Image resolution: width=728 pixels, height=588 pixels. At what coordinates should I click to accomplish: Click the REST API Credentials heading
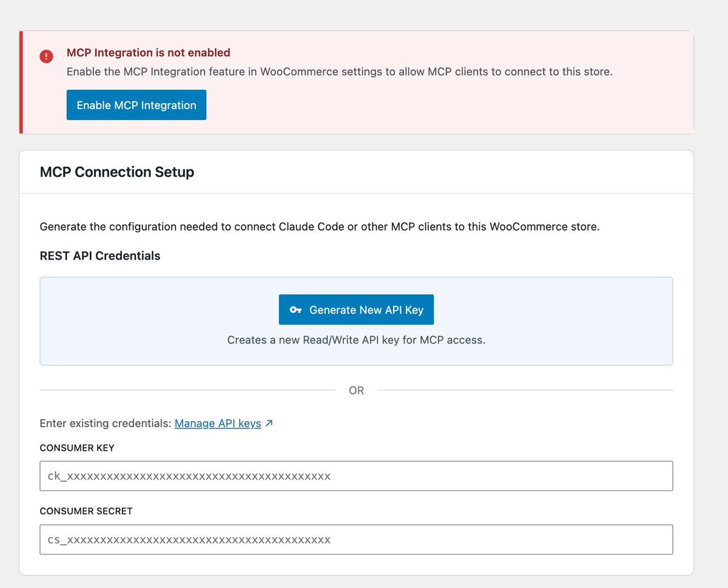(x=100, y=255)
